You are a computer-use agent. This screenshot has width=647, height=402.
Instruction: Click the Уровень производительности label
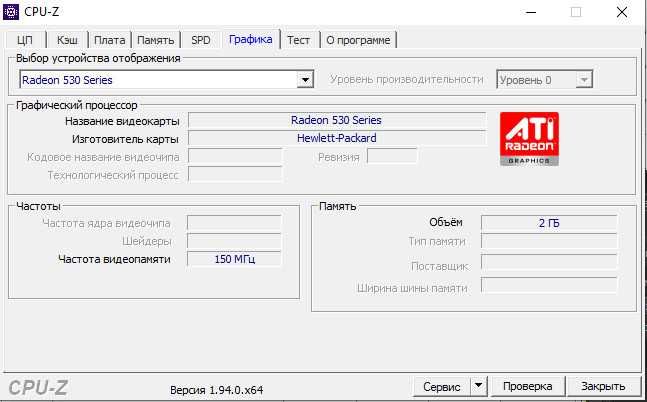(406, 79)
